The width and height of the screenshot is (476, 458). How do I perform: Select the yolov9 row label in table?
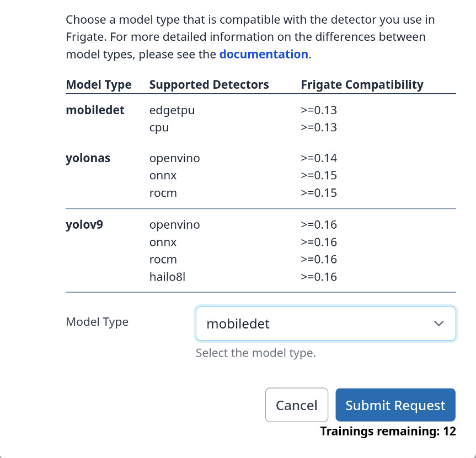84,225
